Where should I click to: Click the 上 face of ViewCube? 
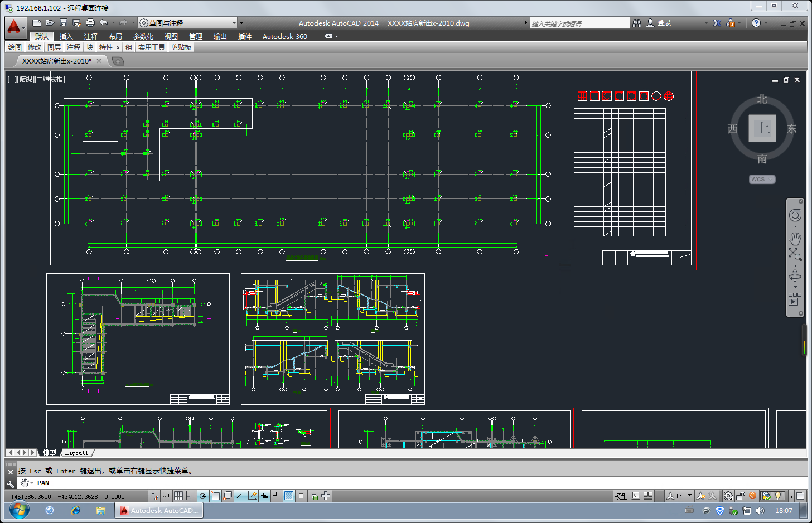(x=762, y=128)
